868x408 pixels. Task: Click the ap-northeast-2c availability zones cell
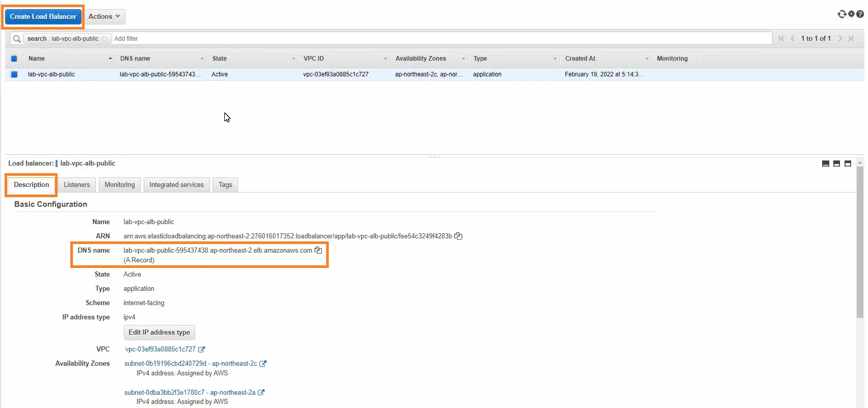point(429,74)
